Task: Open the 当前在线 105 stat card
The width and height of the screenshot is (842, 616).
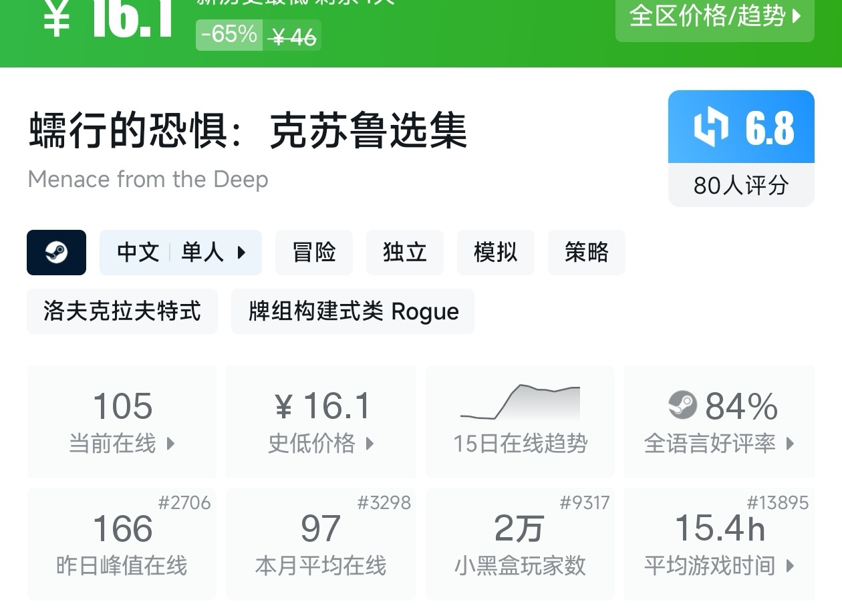Action: (122, 422)
